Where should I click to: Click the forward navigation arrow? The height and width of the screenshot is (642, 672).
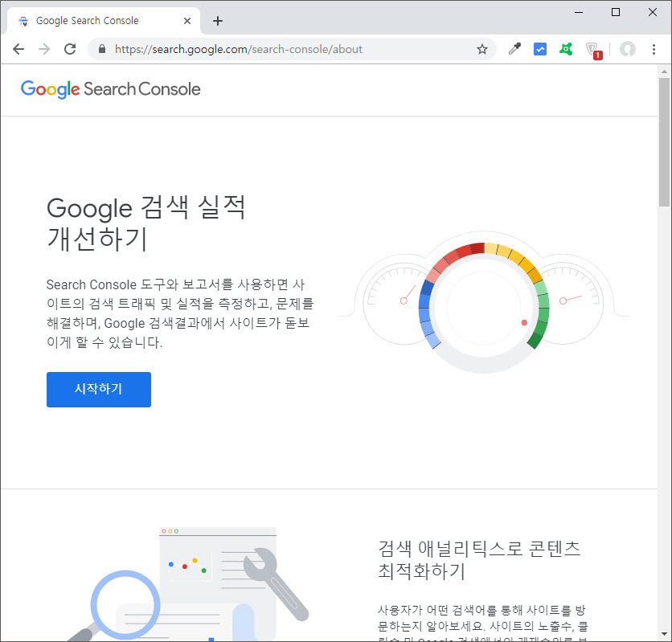pyautogui.click(x=44, y=49)
